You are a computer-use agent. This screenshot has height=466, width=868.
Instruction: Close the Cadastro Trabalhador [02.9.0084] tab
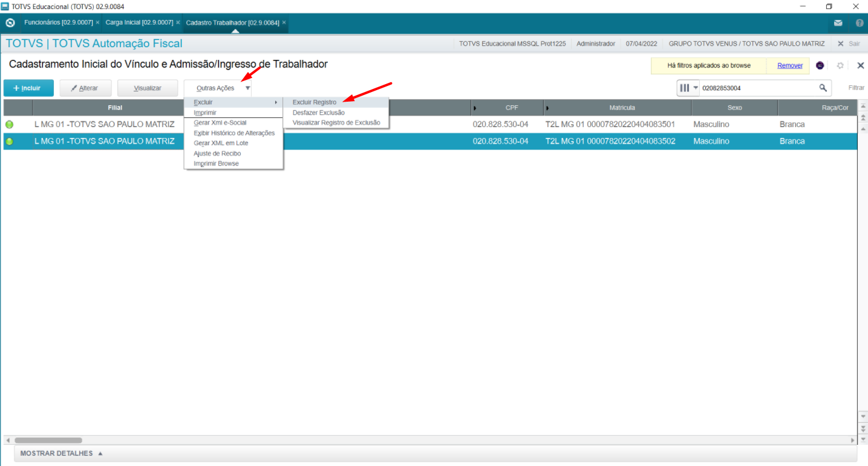(x=284, y=22)
